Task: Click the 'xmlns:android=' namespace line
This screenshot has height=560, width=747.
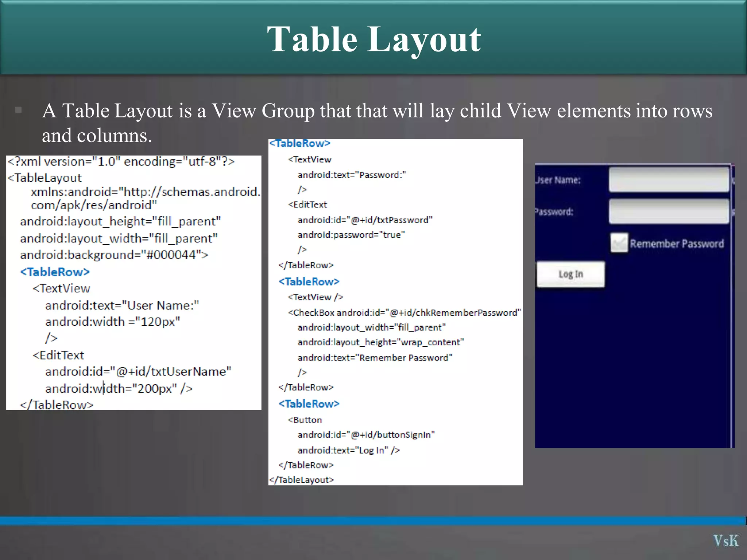Action: (146, 192)
